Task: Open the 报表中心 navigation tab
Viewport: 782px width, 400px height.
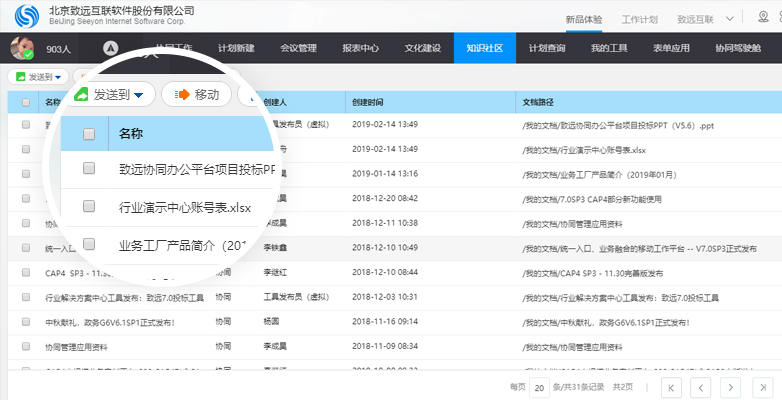Action: tap(360, 48)
